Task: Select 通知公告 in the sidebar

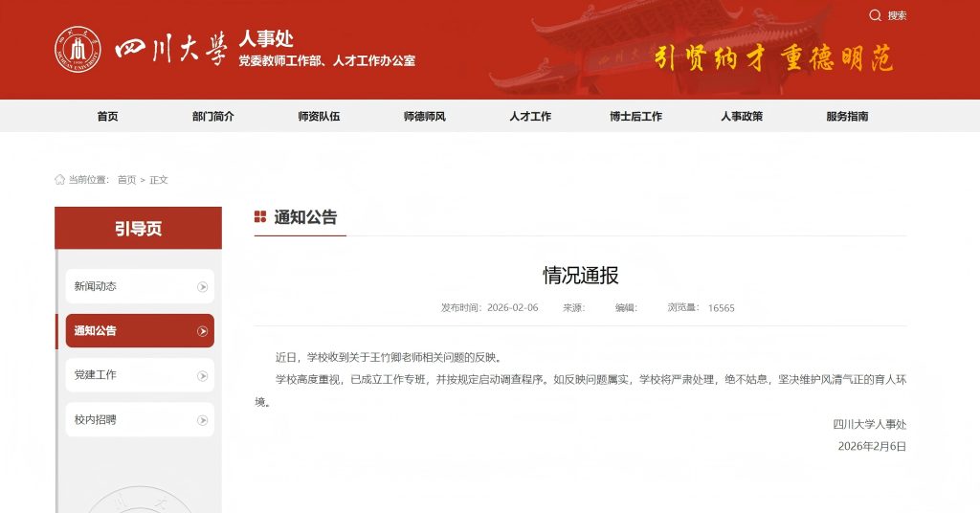Action: [140, 330]
